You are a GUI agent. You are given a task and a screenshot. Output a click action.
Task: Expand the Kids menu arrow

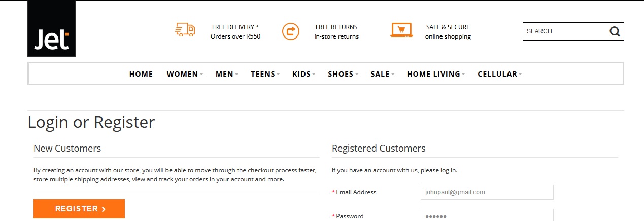[x=313, y=74]
